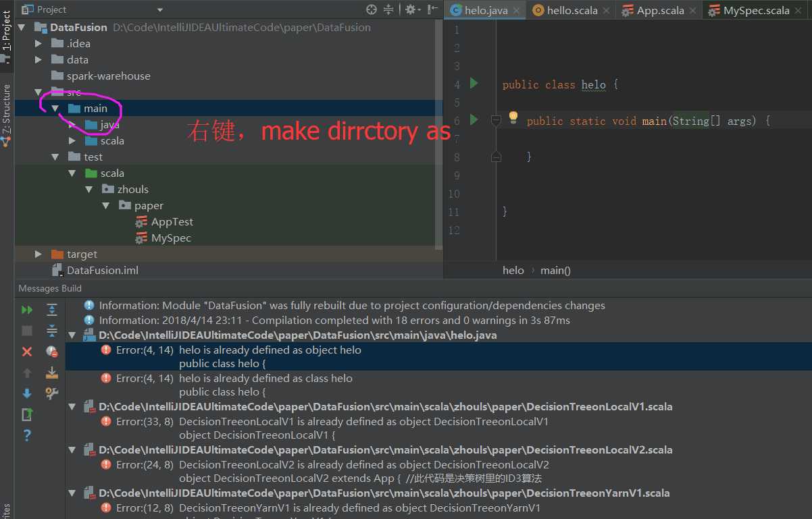Toggle autoscroll to source icon

52,373
